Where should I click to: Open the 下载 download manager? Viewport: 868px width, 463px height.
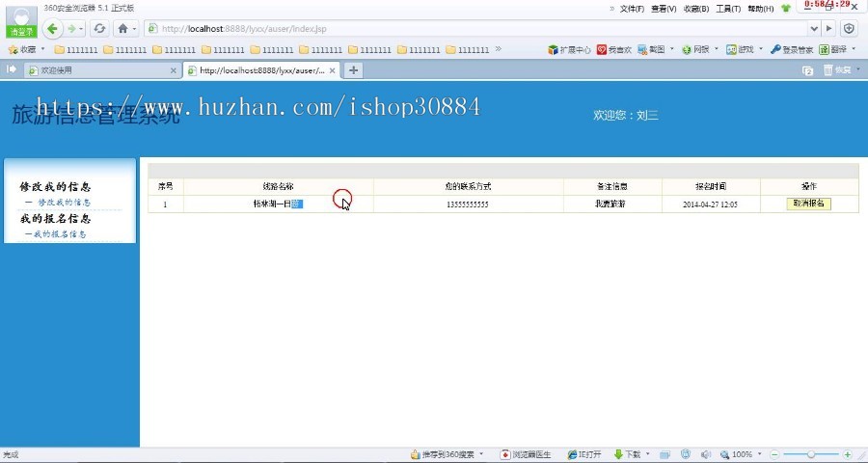click(627, 454)
